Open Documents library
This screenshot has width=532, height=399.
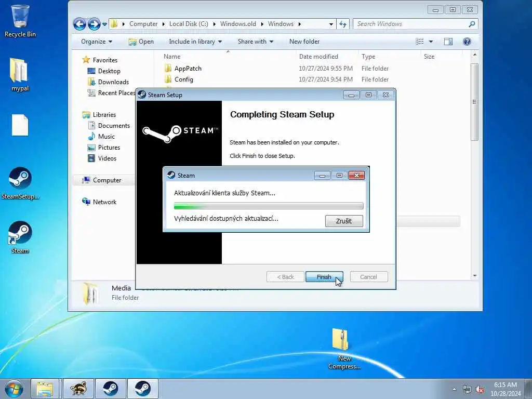click(x=109, y=126)
